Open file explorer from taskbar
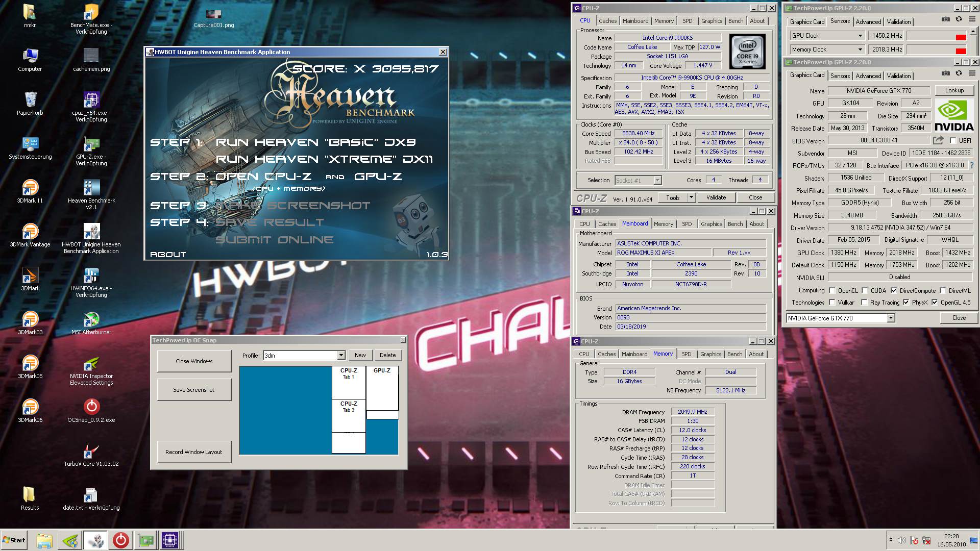 tap(44, 540)
